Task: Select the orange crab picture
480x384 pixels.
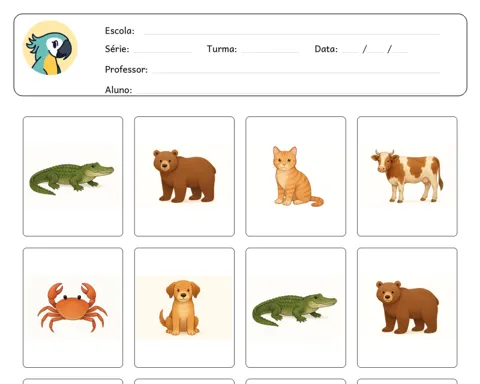Action: pos(73,308)
